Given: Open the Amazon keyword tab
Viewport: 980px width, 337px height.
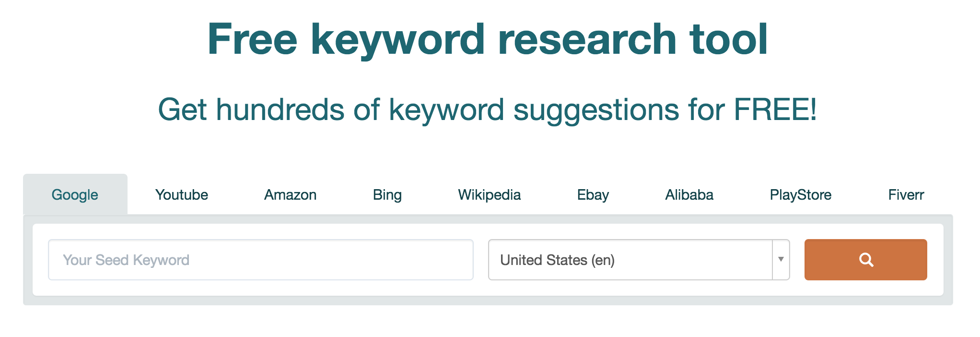Looking at the screenshot, I should pos(291,195).
